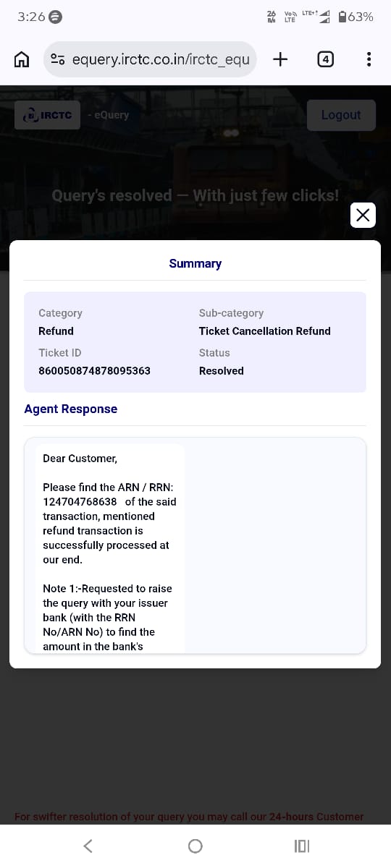Tap the Summary heading

[195, 263]
